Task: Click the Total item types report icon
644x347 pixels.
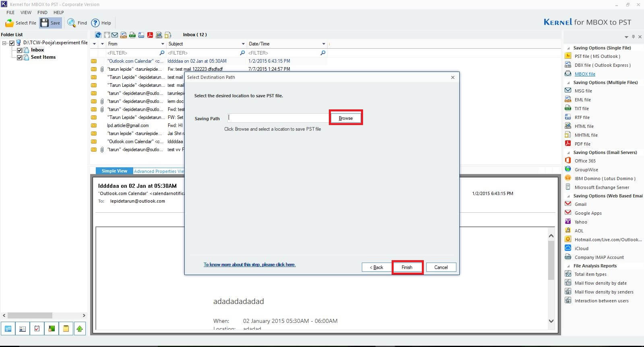Action: [568, 274]
